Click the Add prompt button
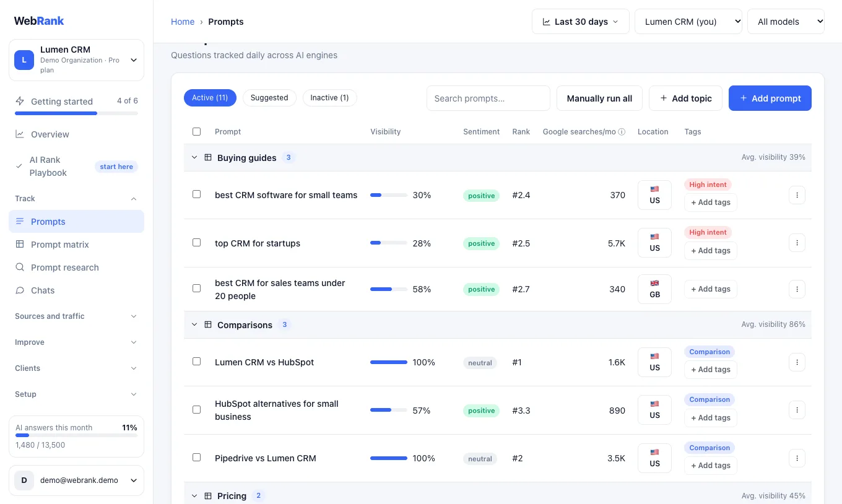 pyautogui.click(x=770, y=98)
